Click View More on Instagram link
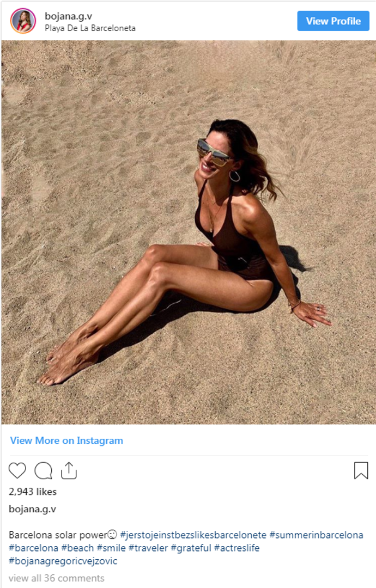This screenshot has width=376, height=588. coord(66,440)
